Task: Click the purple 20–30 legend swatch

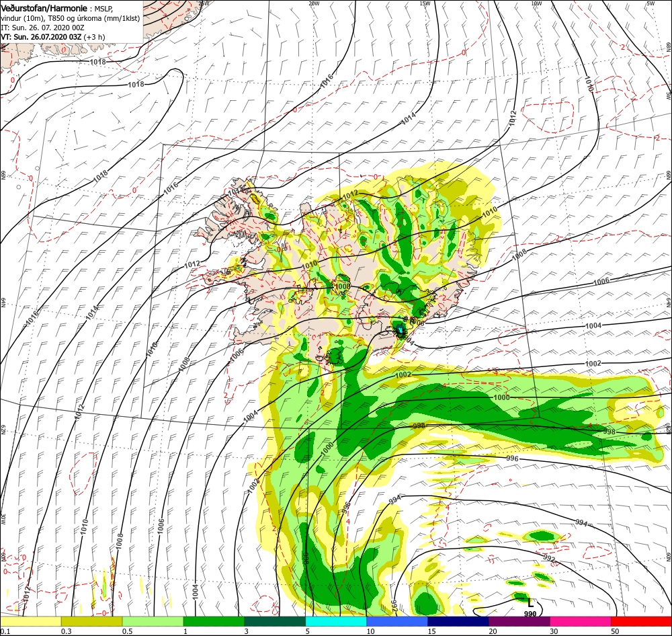Action: [x=519, y=621]
